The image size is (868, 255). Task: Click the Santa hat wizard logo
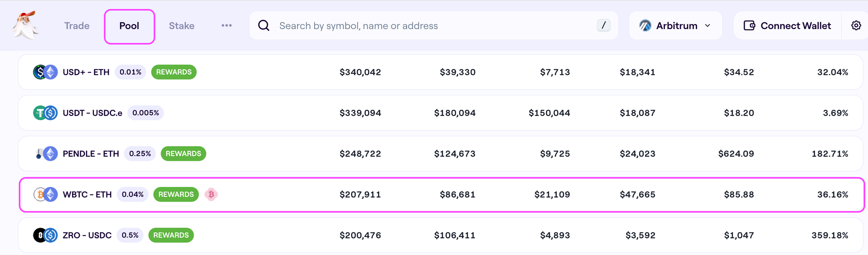[x=25, y=25]
